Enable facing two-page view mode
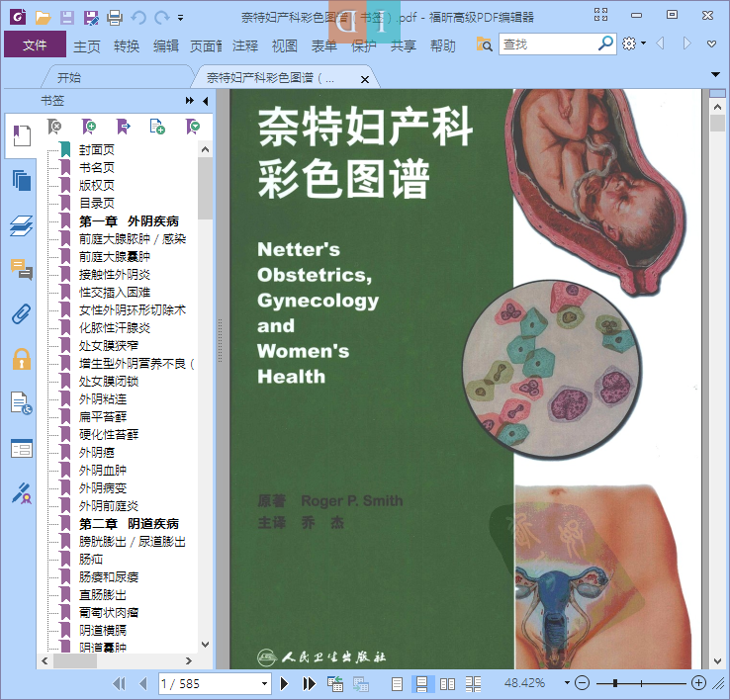The image size is (730, 700). tap(447, 684)
